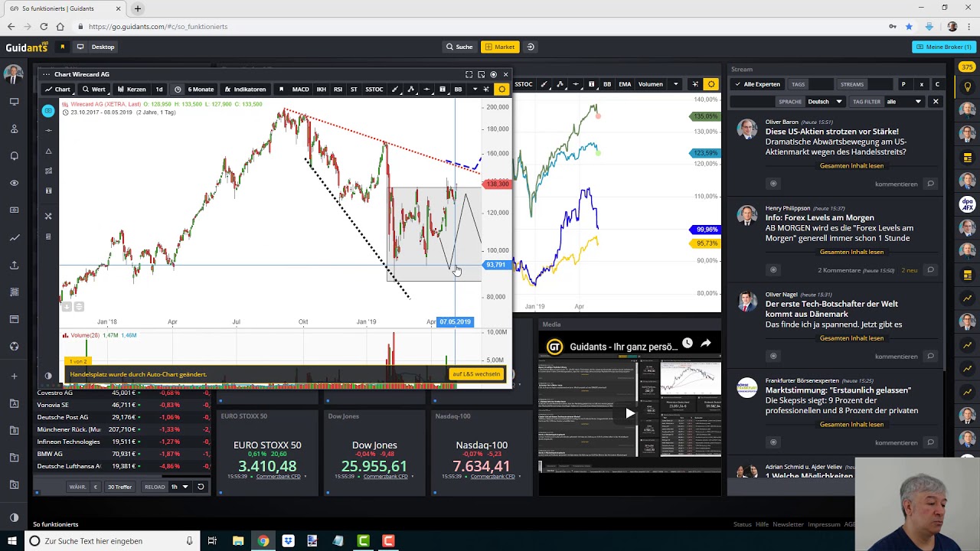Toggle the ST indicator
The image size is (980, 551).
(354, 90)
